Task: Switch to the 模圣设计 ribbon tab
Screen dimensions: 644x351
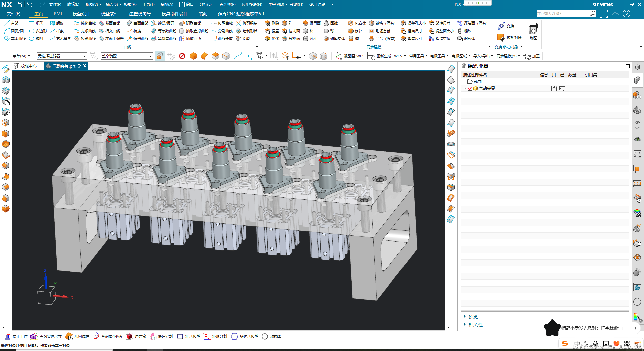Action: coord(82,14)
